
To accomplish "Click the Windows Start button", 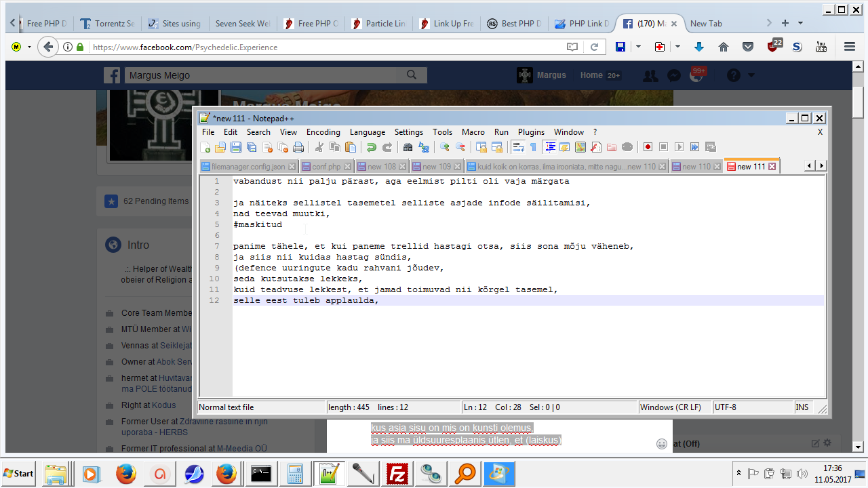I will (x=18, y=473).
